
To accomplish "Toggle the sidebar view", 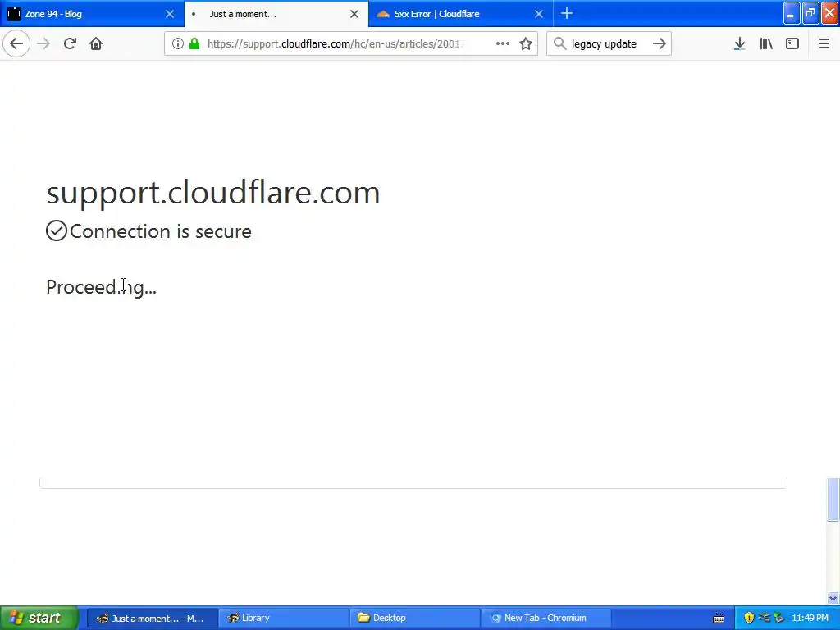I will [792, 43].
